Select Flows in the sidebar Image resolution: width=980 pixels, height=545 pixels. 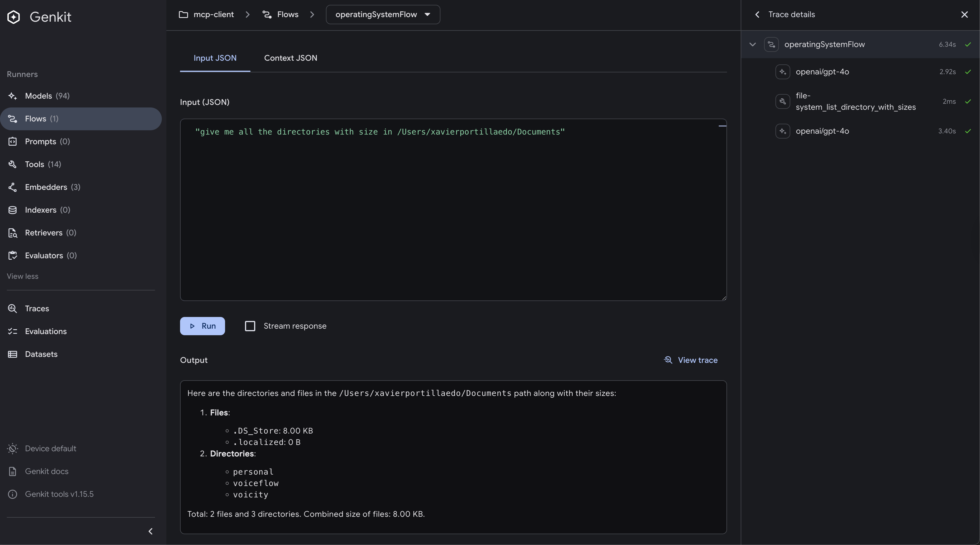[81, 119]
